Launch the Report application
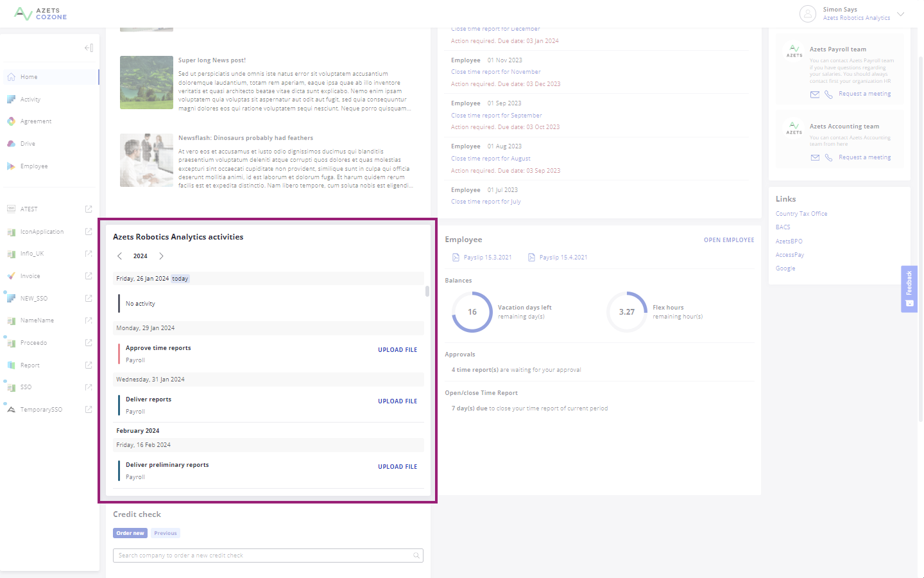The width and height of the screenshot is (924, 578). pos(30,365)
